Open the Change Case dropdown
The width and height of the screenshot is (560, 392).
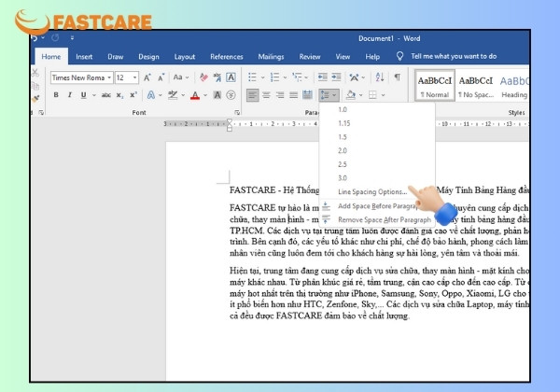click(181, 77)
